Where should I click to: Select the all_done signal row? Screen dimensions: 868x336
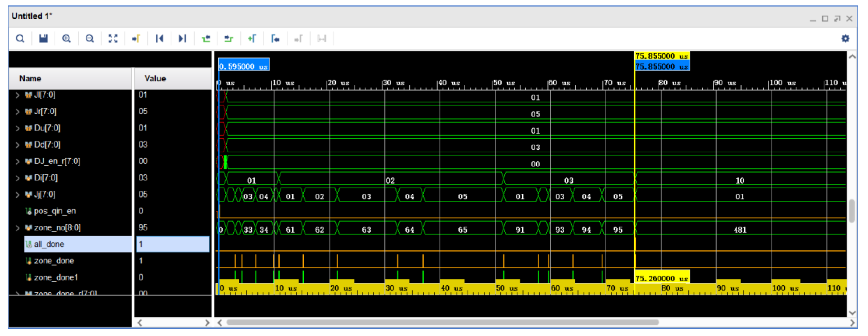pyautogui.click(x=49, y=244)
